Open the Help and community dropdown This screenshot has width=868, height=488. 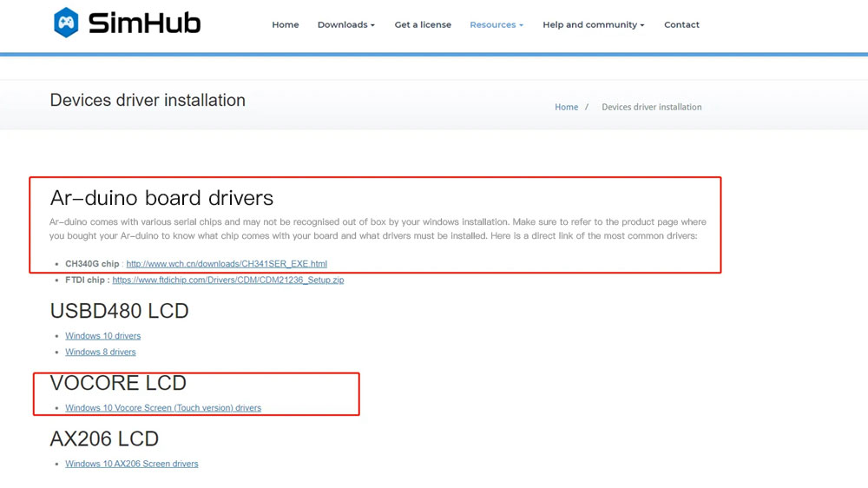click(x=593, y=25)
